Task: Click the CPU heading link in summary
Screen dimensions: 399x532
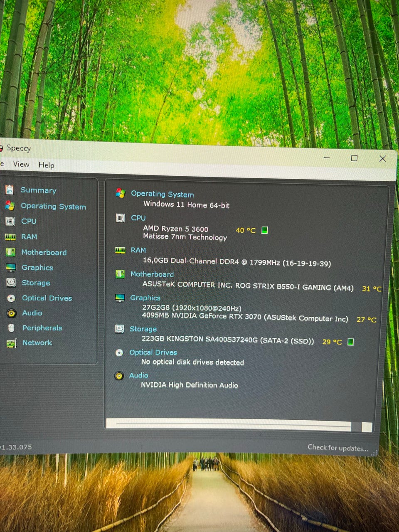Action: tap(138, 218)
